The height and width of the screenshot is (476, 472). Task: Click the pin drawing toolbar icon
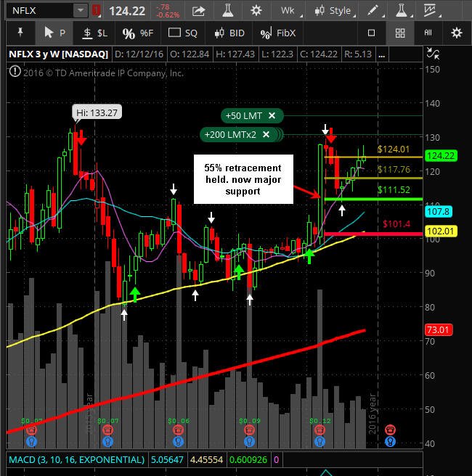20,33
